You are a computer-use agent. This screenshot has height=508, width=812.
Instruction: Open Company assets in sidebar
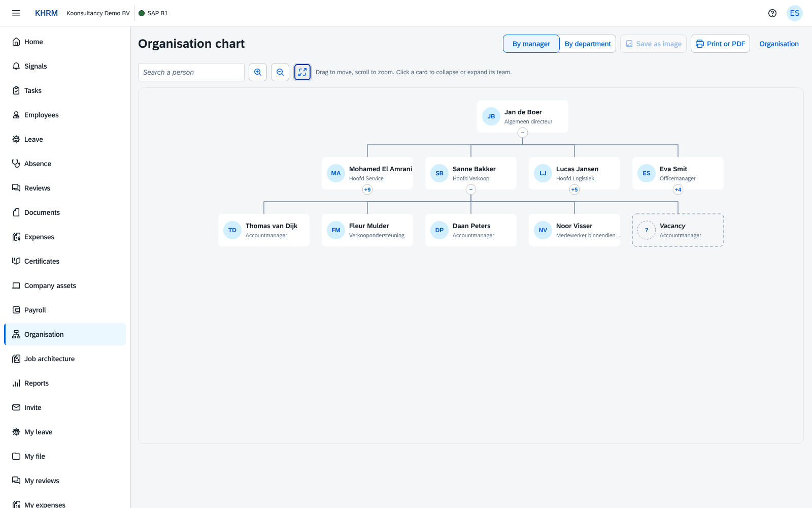pyautogui.click(x=65, y=285)
